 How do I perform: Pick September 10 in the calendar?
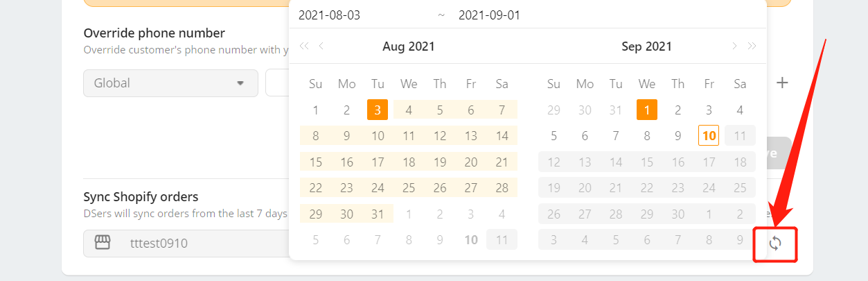tap(709, 136)
